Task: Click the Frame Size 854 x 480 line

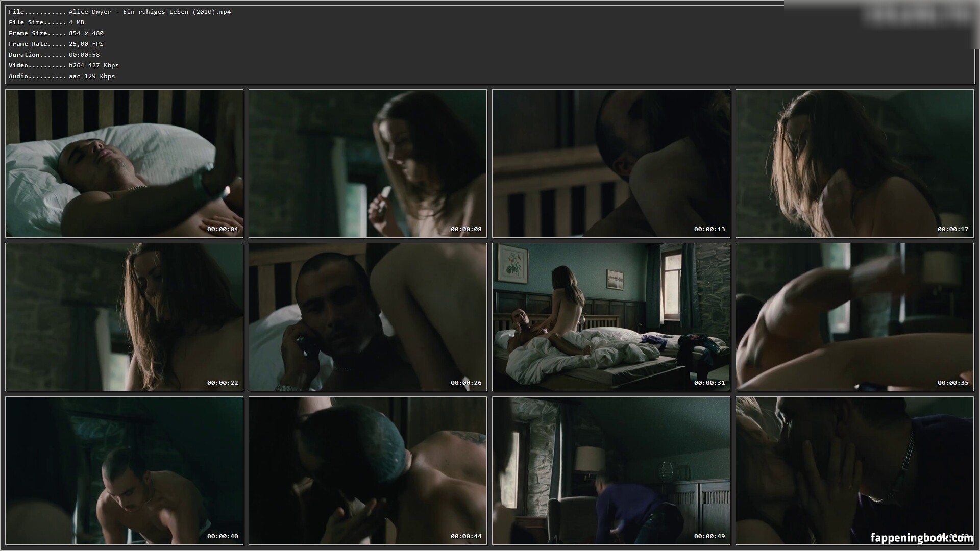Action: point(56,33)
